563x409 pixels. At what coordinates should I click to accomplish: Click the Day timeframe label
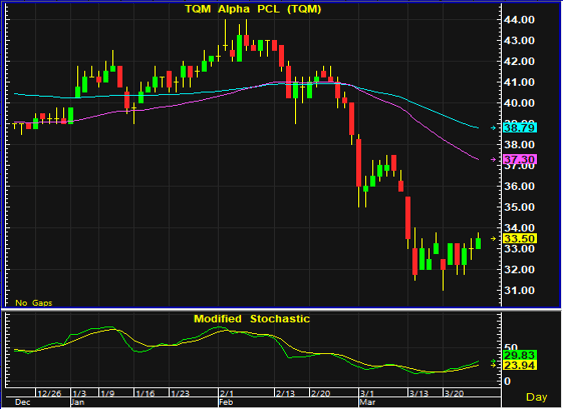(536, 397)
